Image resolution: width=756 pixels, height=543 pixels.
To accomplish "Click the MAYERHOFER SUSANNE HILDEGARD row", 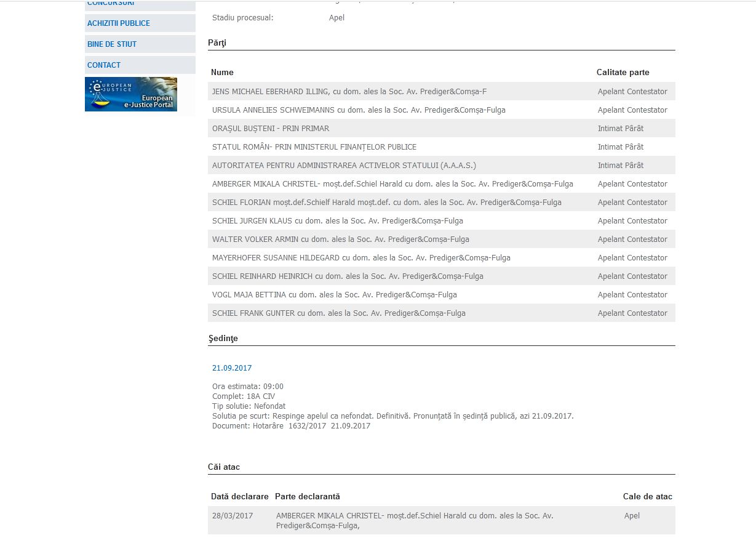I will 361,258.
